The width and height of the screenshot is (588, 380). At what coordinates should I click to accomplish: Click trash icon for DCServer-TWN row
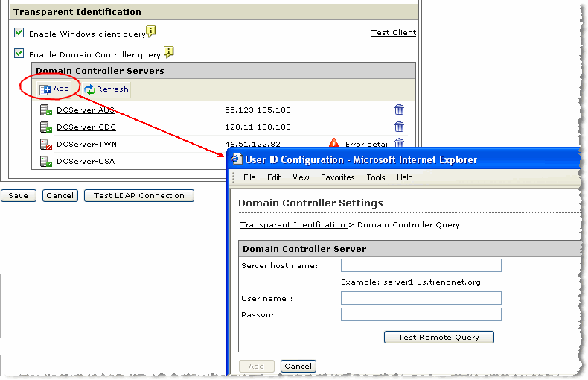(399, 143)
